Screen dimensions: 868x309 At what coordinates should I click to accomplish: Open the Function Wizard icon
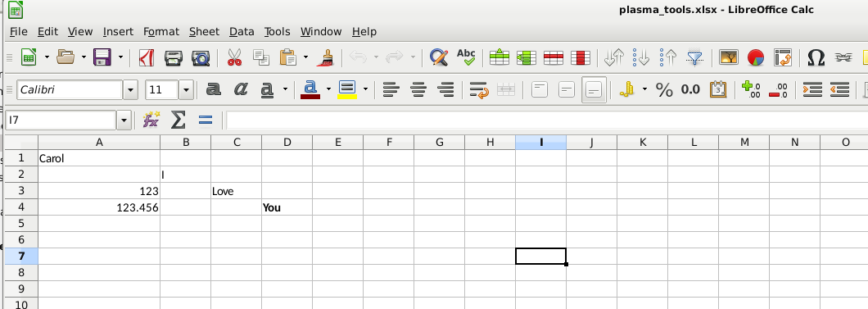[x=151, y=120]
